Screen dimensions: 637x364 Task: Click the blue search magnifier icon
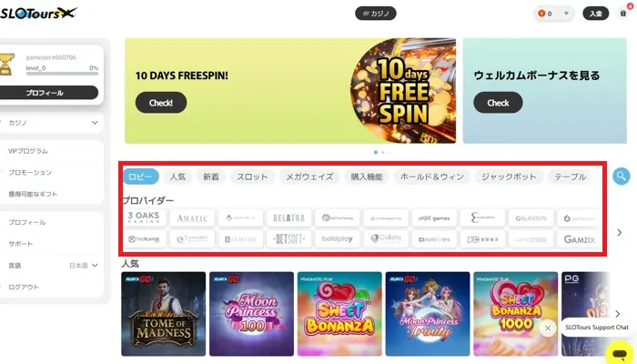click(622, 177)
